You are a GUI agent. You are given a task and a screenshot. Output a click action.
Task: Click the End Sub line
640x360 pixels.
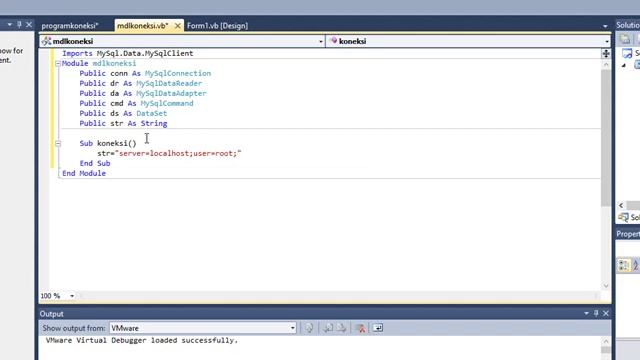(x=95, y=163)
